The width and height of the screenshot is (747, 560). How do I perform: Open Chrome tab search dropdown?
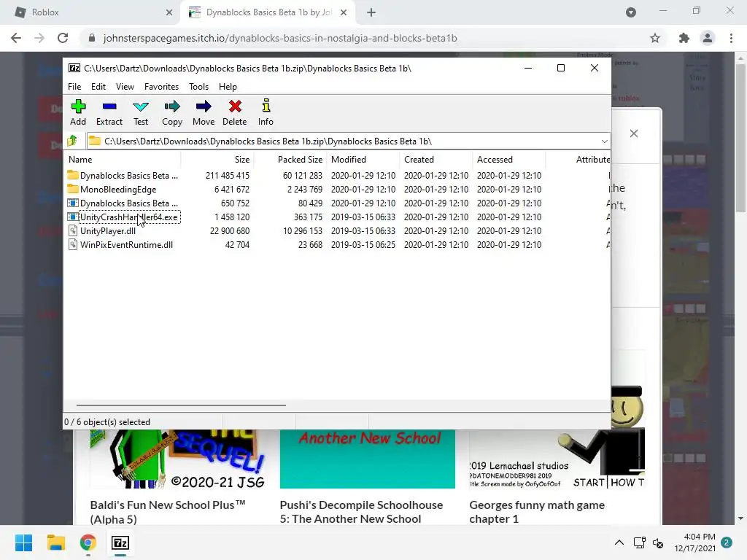(x=631, y=12)
